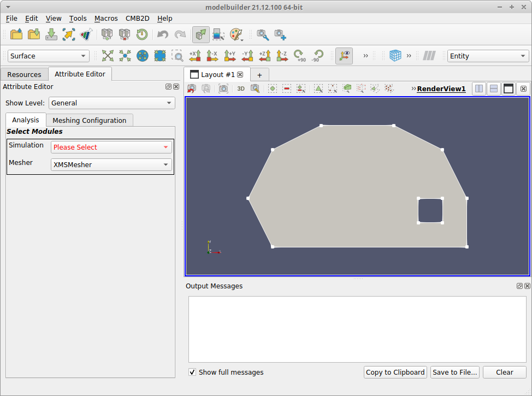
Task: Click the reset camera arrows icon
Action: click(x=108, y=56)
